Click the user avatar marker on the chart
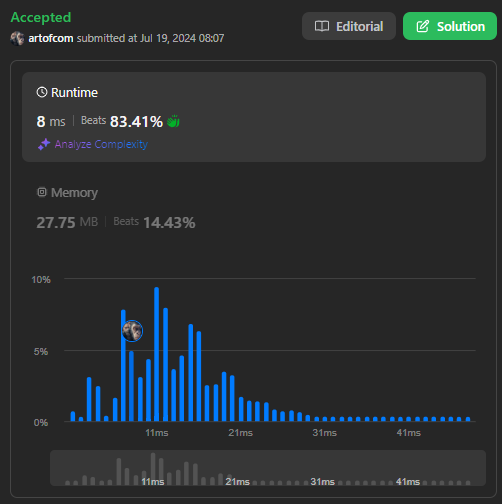This screenshot has height=504, width=502. tap(132, 331)
